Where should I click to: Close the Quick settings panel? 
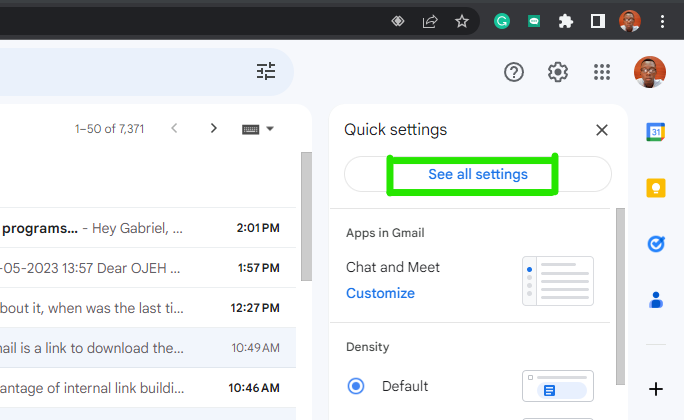[x=602, y=130]
